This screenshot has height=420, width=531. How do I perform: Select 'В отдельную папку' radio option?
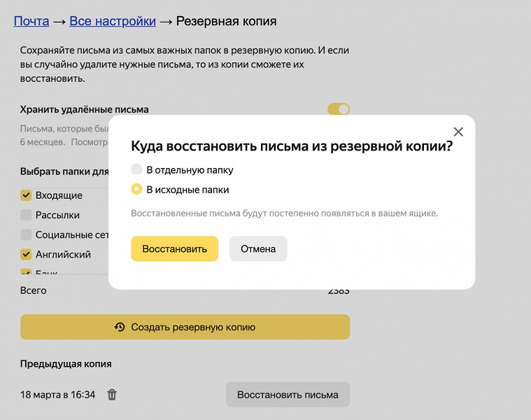[x=137, y=170]
